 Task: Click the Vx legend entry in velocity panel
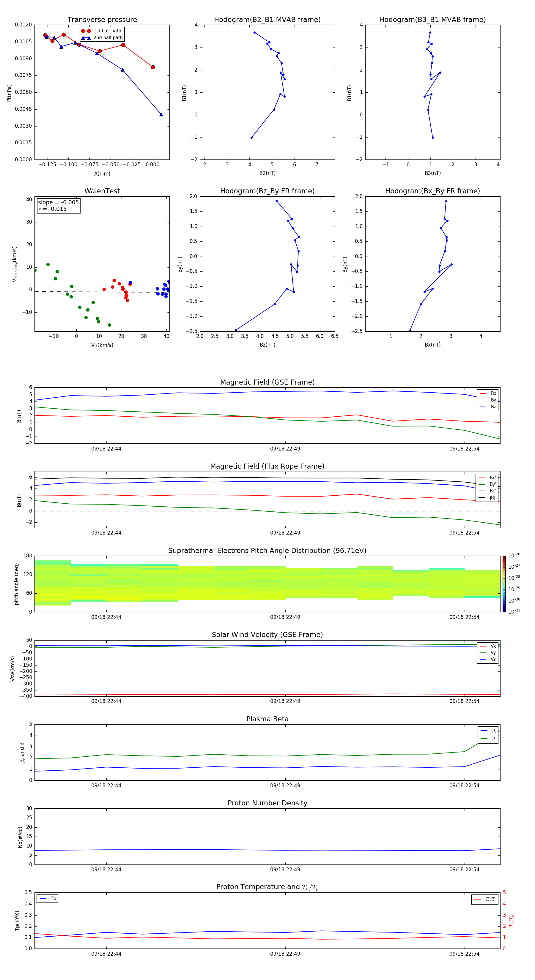tap(488, 646)
